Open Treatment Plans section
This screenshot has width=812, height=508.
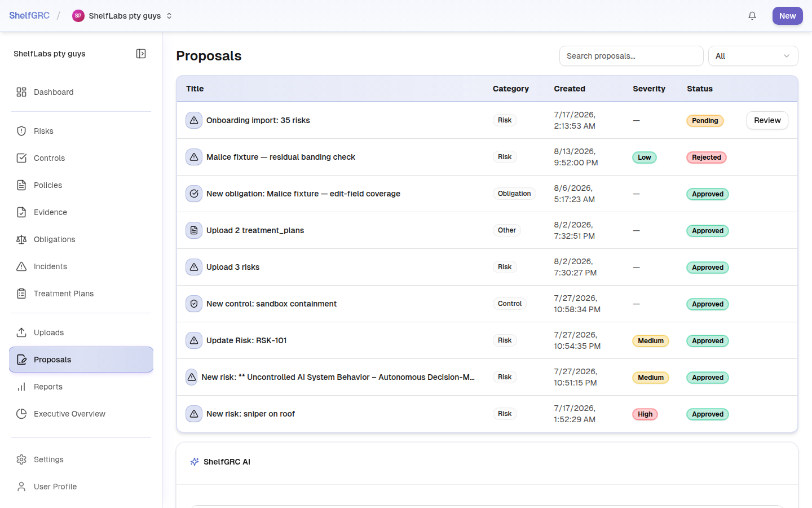tap(81, 294)
